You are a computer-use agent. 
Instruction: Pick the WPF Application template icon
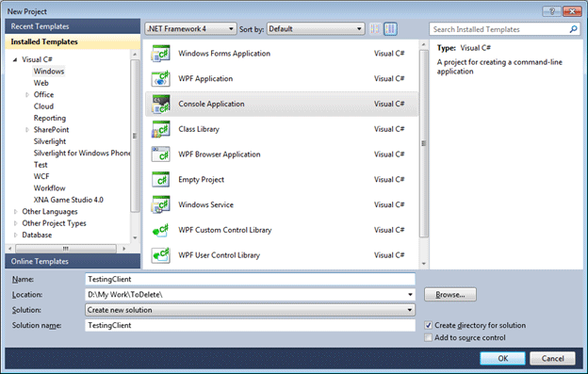click(x=160, y=79)
